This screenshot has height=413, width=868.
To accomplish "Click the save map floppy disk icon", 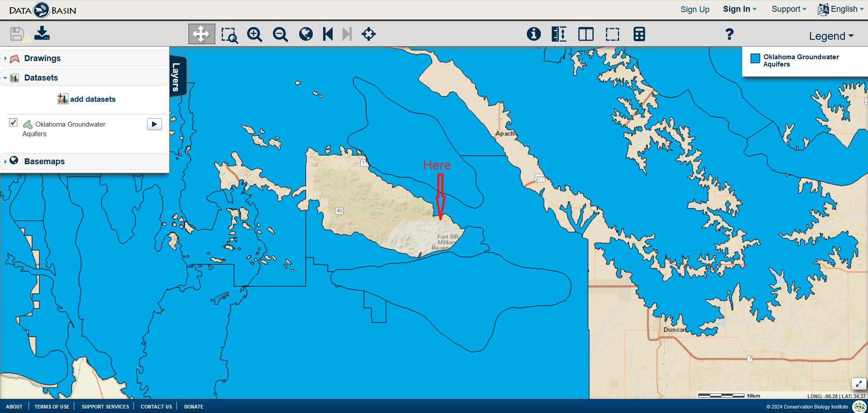I will (x=17, y=34).
